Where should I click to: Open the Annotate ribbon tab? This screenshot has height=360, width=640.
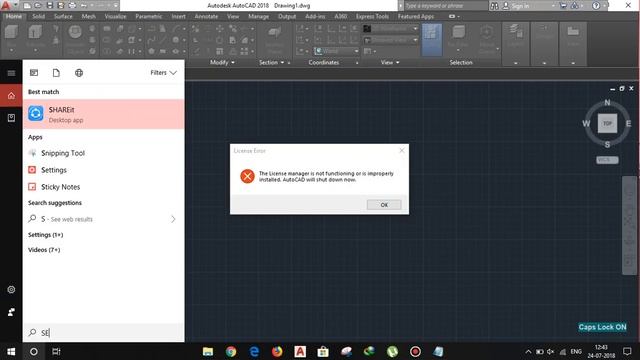(x=206, y=16)
